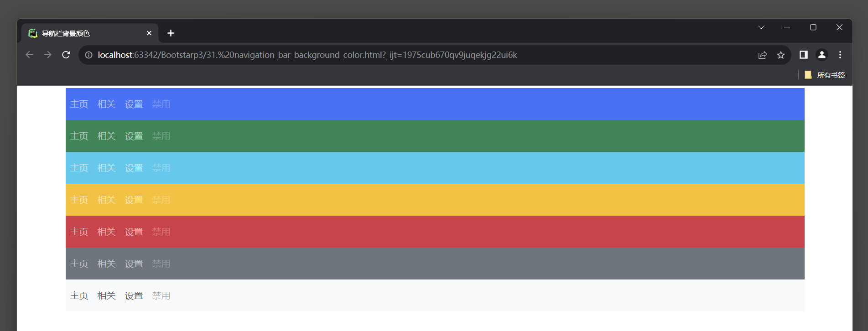Click 相关 in the green navbar
868x331 pixels.
107,136
